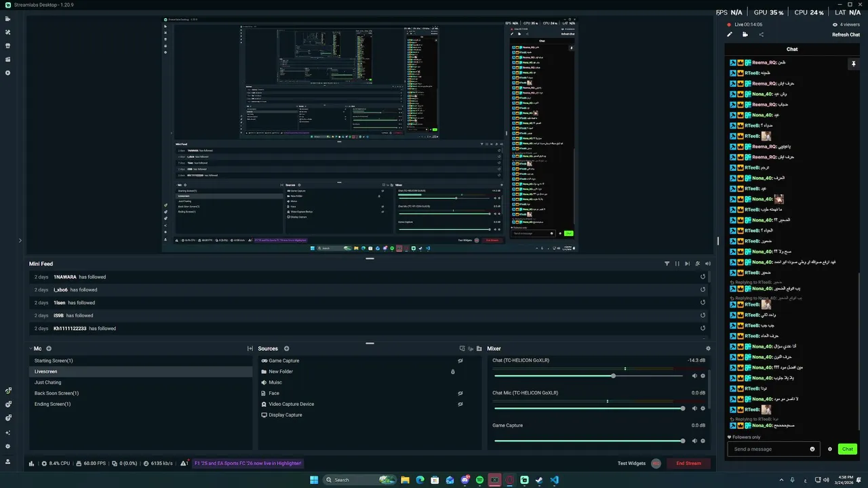Open settings gear for Game Capture audio
This screenshot has height=488, width=868.
point(703,441)
